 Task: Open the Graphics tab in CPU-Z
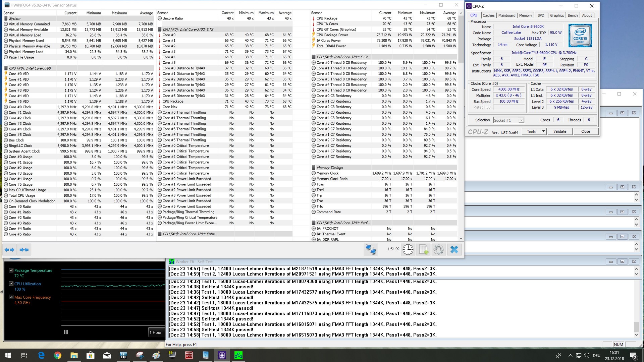(x=557, y=15)
